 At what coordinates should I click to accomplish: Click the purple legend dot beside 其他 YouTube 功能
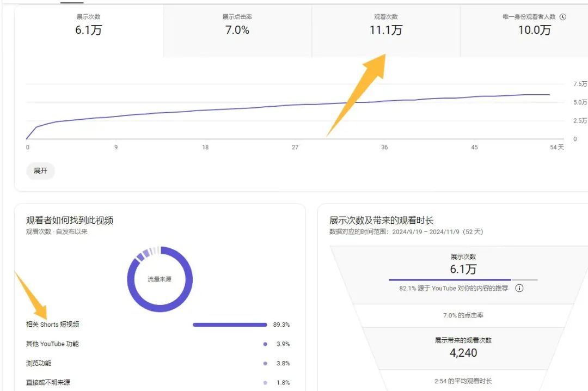click(265, 344)
